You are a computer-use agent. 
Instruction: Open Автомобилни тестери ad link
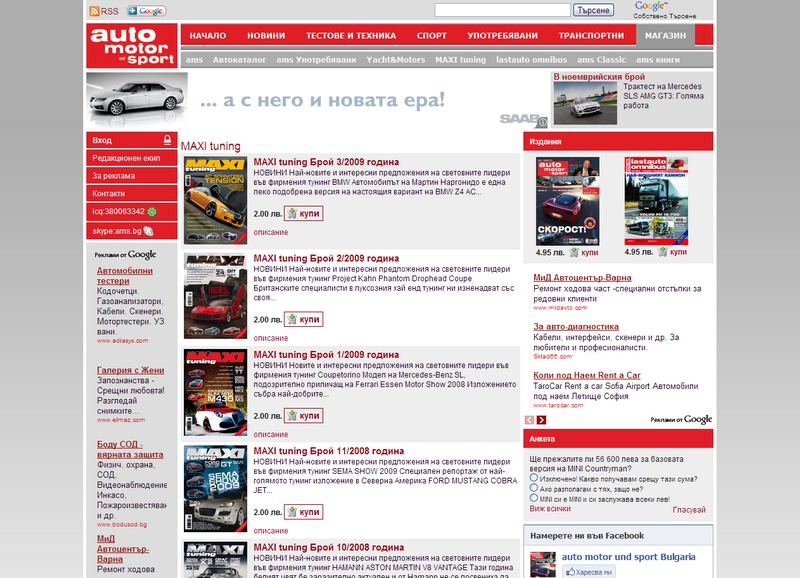click(124, 276)
